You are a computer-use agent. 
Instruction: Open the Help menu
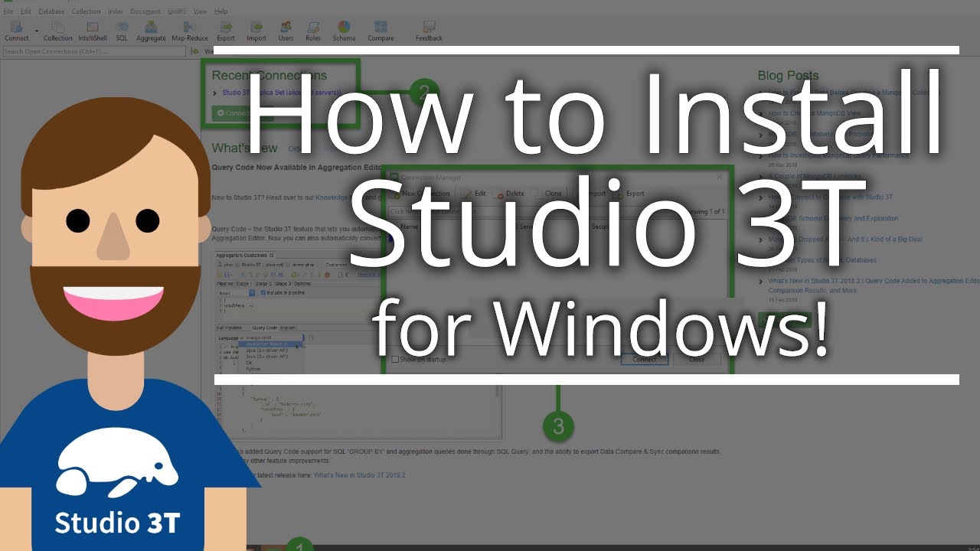pos(221,11)
